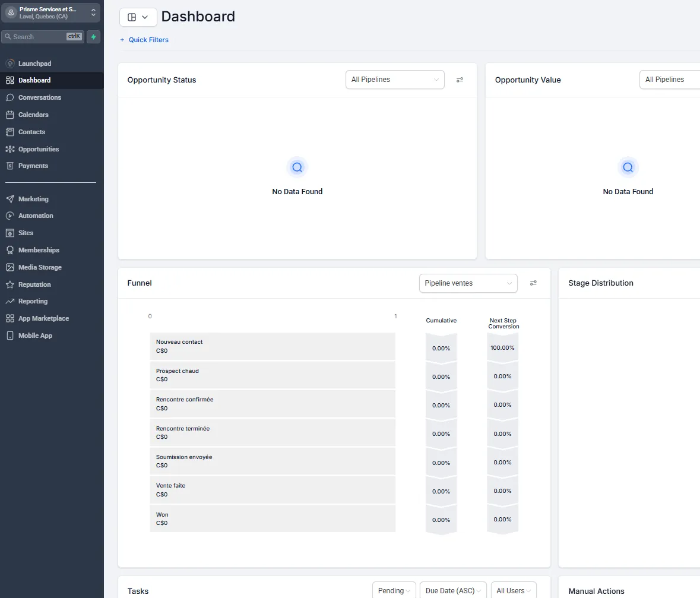The height and width of the screenshot is (598, 700).
Task: Open the filter settings beside All Pipelines
Action: click(x=460, y=80)
